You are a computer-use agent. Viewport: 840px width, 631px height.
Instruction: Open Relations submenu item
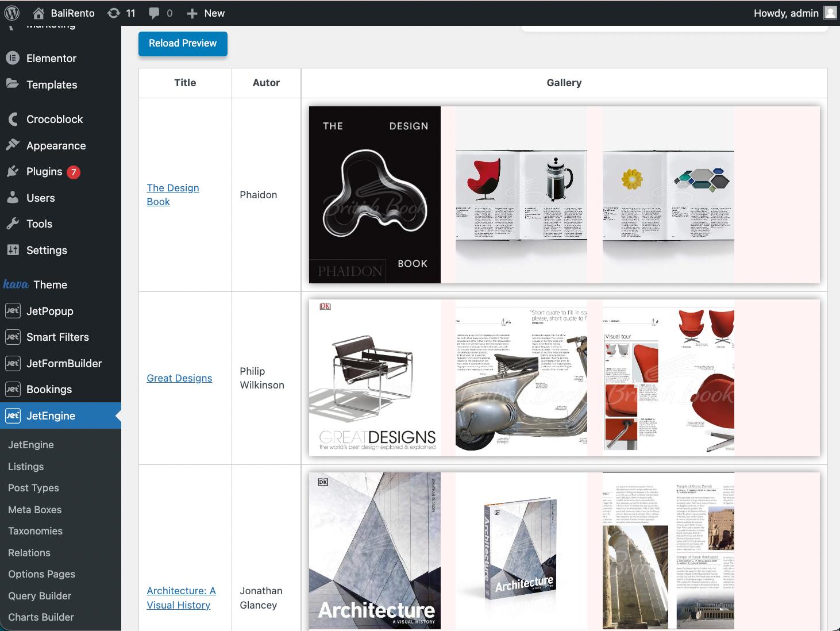[29, 552]
